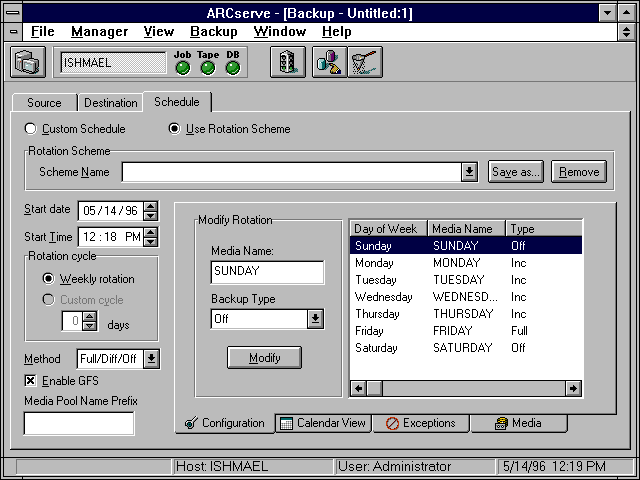Open the Manager menu
Screen dimensions: 640x480
pos(99,31)
